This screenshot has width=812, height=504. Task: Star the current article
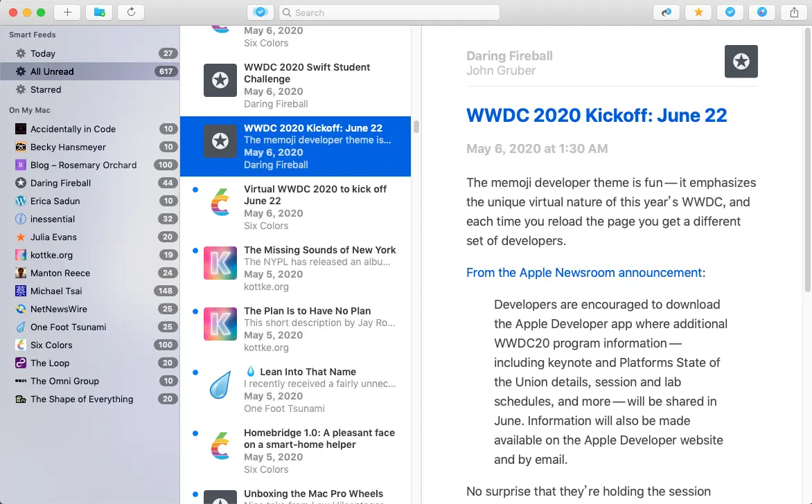pyautogui.click(x=698, y=12)
